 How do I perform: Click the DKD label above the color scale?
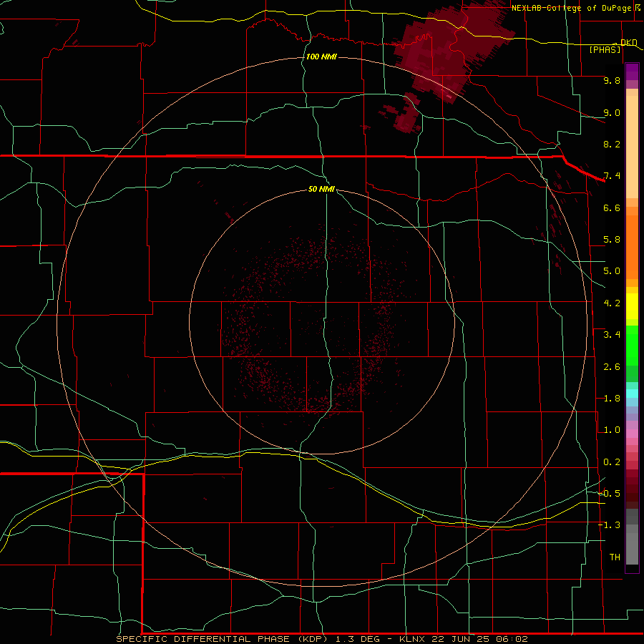coord(628,42)
